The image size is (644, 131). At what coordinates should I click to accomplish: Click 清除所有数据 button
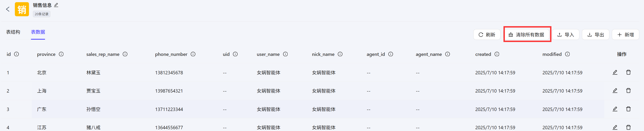[526, 35]
